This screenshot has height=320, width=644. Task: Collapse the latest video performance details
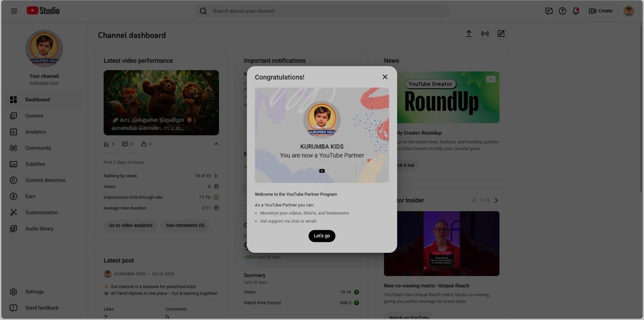click(x=216, y=144)
